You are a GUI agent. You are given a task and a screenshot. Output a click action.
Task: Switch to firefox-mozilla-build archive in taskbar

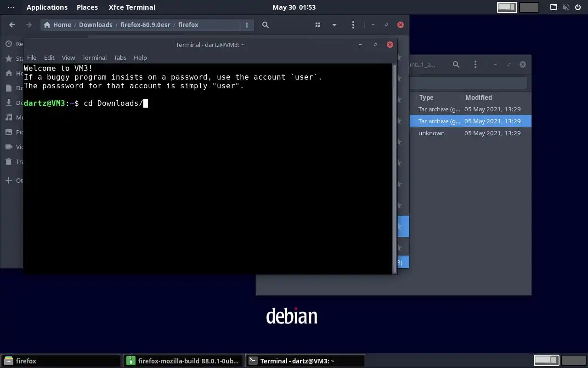(183, 361)
